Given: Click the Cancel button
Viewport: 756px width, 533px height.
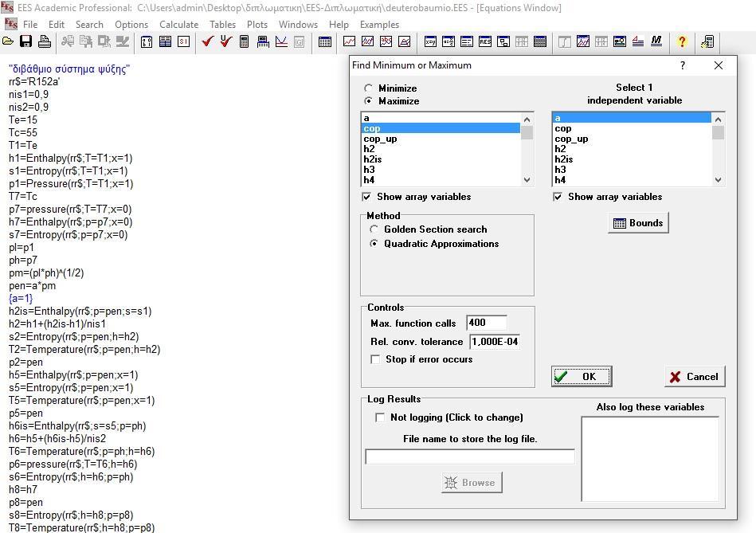Looking at the screenshot, I should pyautogui.click(x=695, y=377).
